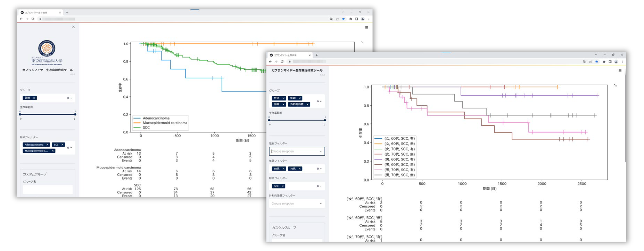Image resolution: width=644 pixels, height=251 pixels.
Task: Click left handle of 生存率範囲 slider, back window
Action: pos(20,114)
